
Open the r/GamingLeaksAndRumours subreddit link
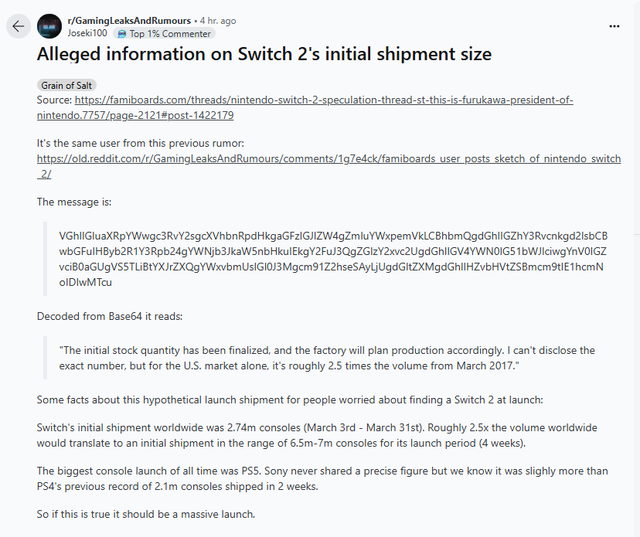(x=129, y=20)
